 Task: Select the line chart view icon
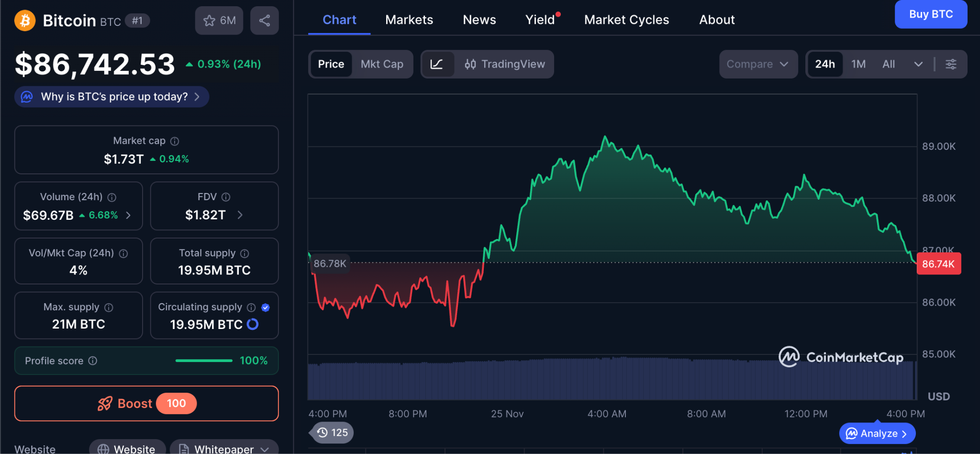436,64
